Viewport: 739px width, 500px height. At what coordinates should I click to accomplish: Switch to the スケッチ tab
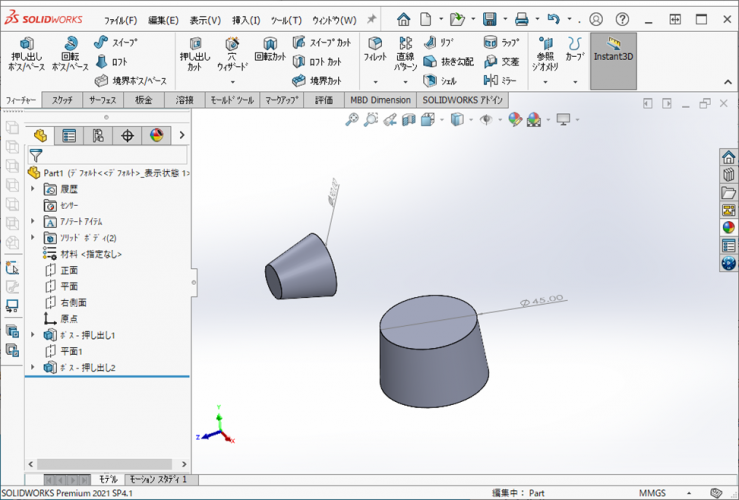pos(62,100)
